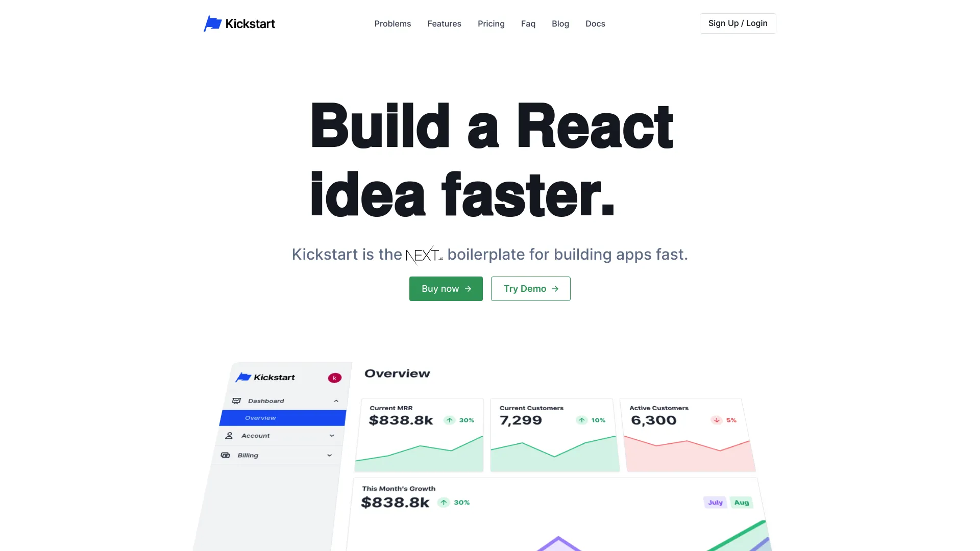Viewport: 980px width, 551px height.
Task: Click the notification badge icon on Kickstart
Action: [334, 378]
